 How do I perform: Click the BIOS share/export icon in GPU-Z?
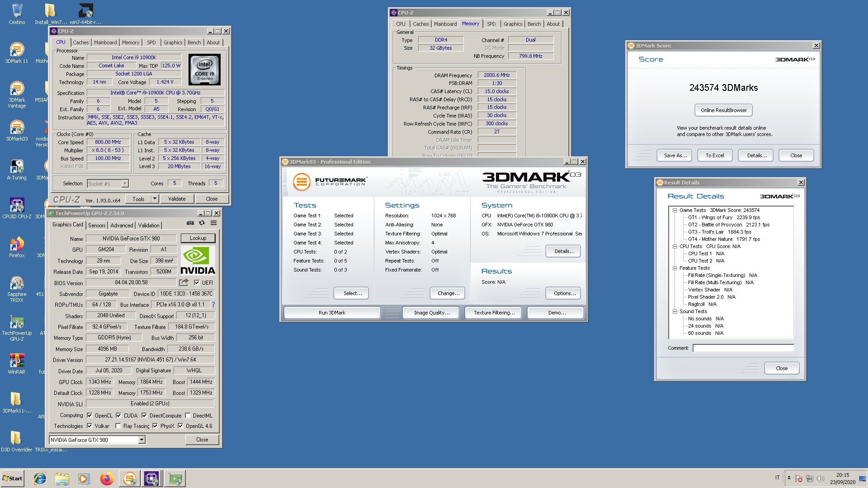(x=184, y=282)
